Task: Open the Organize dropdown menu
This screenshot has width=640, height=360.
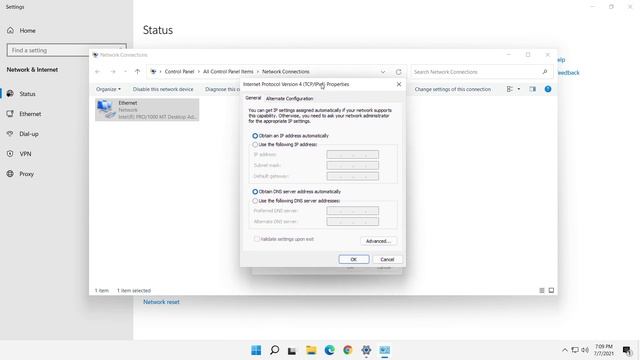Action: click(x=108, y=89)
